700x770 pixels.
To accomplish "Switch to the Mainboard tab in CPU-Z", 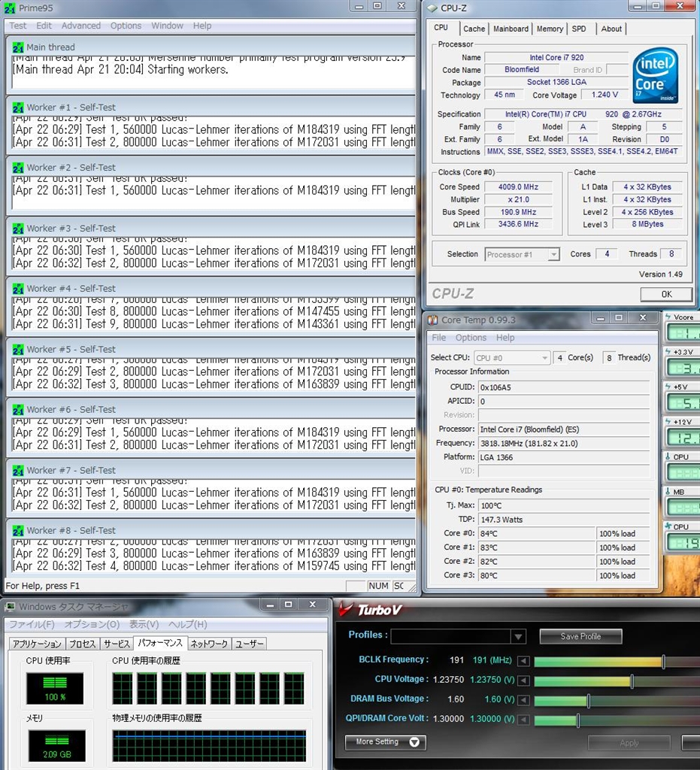I will tap(511, 29).
